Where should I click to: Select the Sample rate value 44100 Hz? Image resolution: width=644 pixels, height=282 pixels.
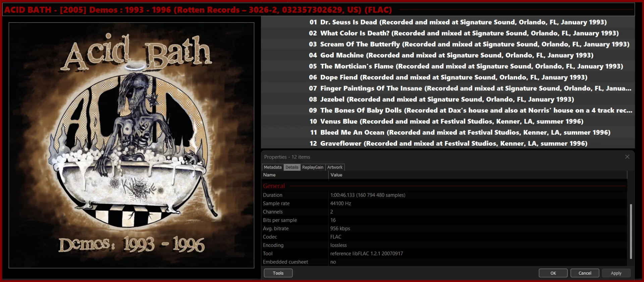340,203
